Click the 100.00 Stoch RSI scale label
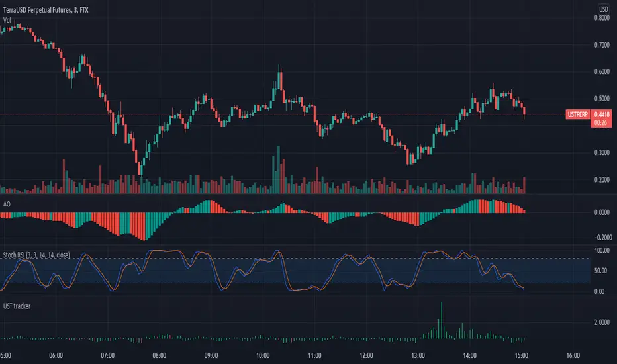 pos(602,251)
